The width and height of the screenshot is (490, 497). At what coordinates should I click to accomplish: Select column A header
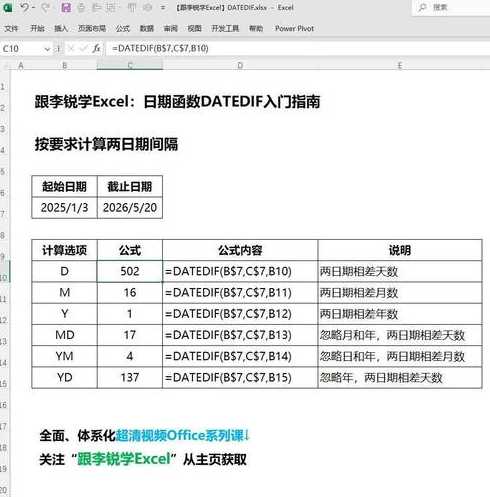[21, 66]
